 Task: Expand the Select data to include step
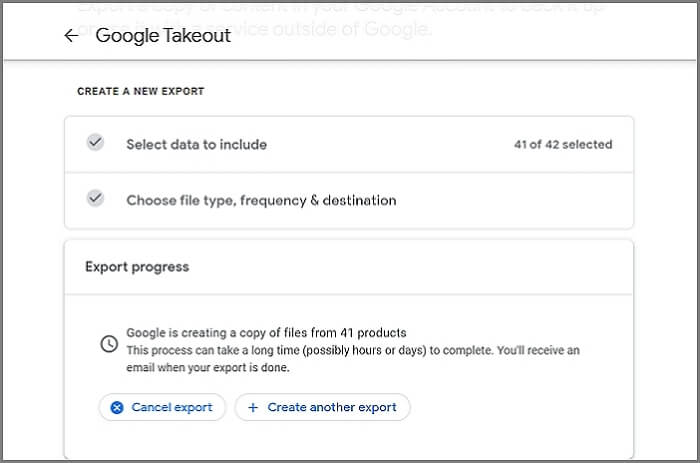coord(196,144)
